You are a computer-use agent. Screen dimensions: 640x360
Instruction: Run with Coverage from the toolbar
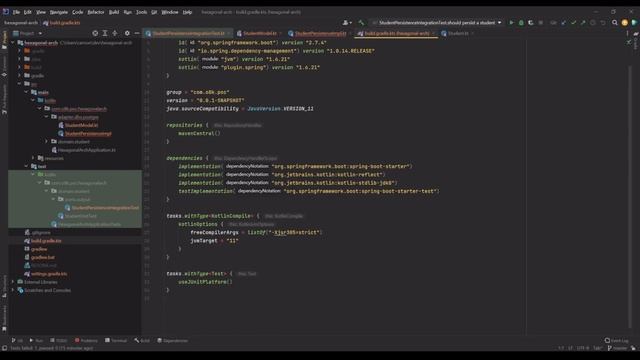(x=531, y=23)
